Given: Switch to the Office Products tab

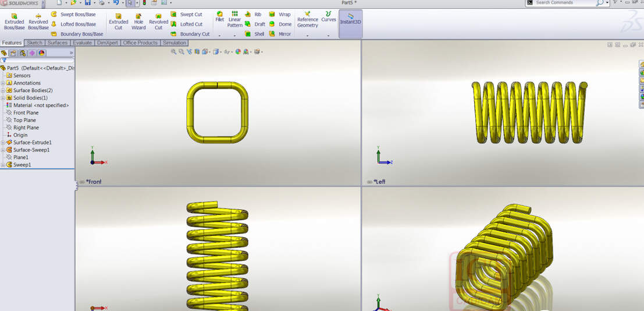Looking at the screenshot, I should pyautogui.click(x=140, y=43).
